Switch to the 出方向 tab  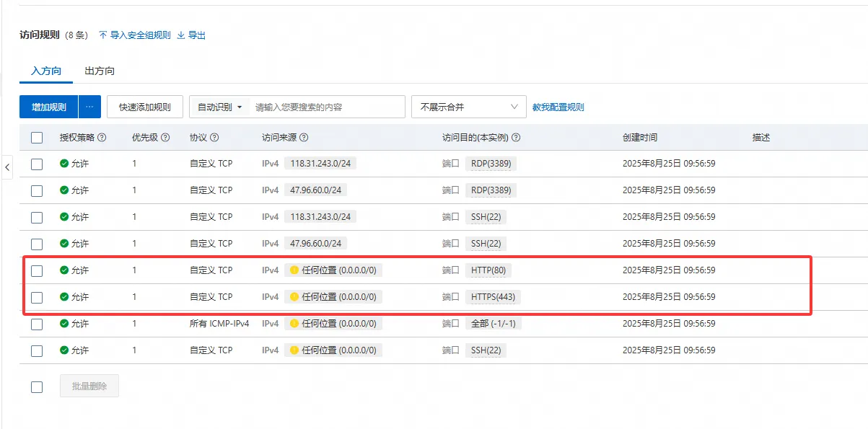click(100, 71)
